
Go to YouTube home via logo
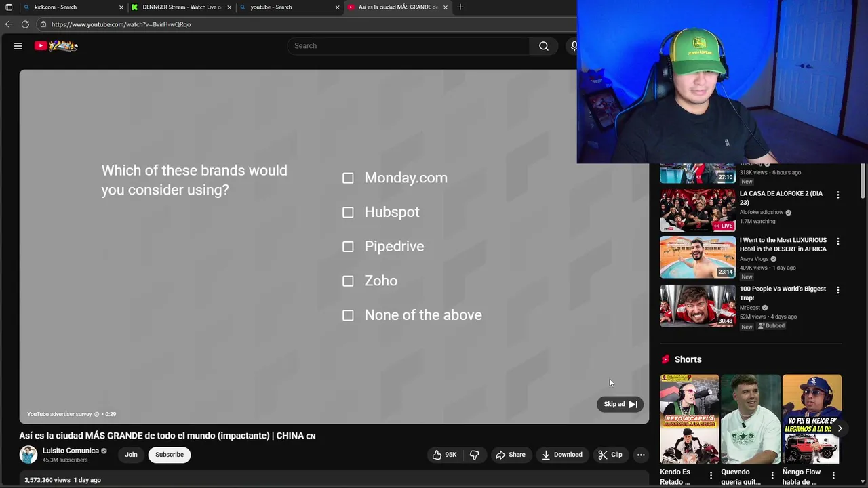point(56,46)
